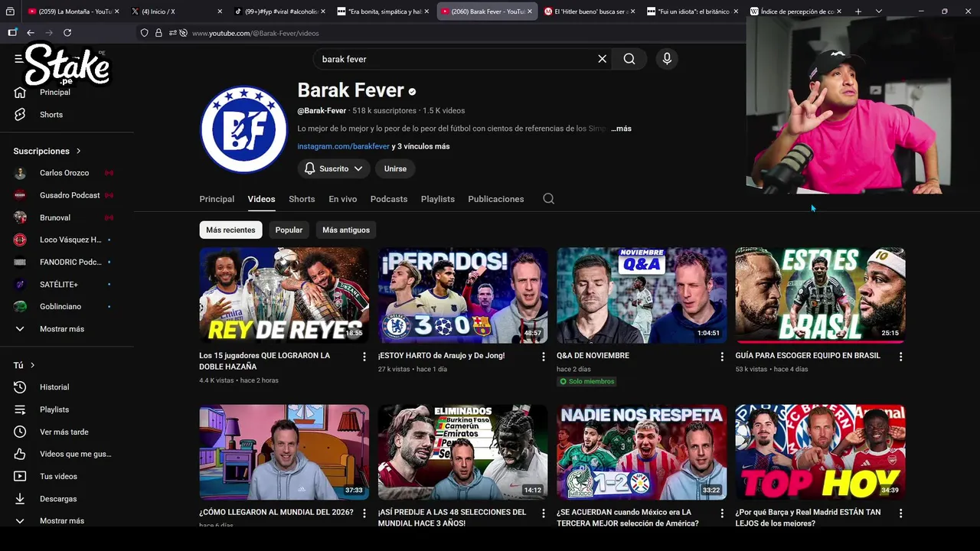The height and width of the screenshot is (551, 980).
Task: Open PERDIDOS 3-0 video thumbnail
Action: click(x=462, y=295)
